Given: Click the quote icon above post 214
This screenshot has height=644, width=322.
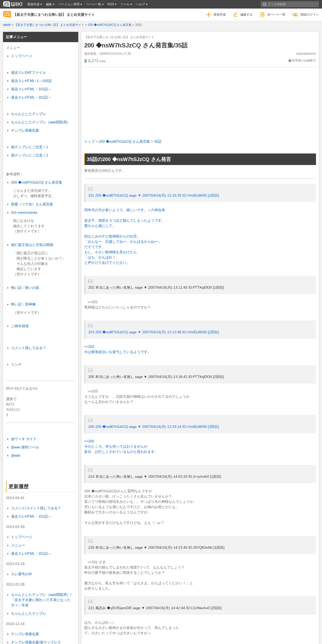Looking at the screenshot, I should (90, 470).
